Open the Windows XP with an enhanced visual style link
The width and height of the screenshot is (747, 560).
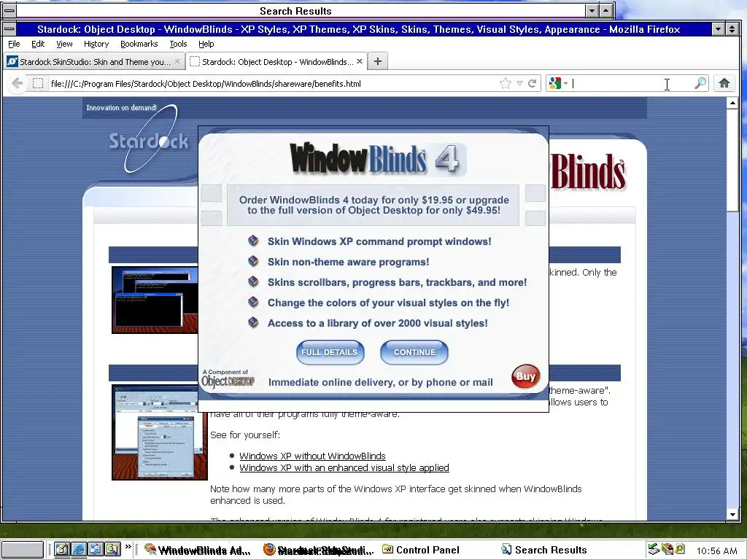click(x=344, y=467)
